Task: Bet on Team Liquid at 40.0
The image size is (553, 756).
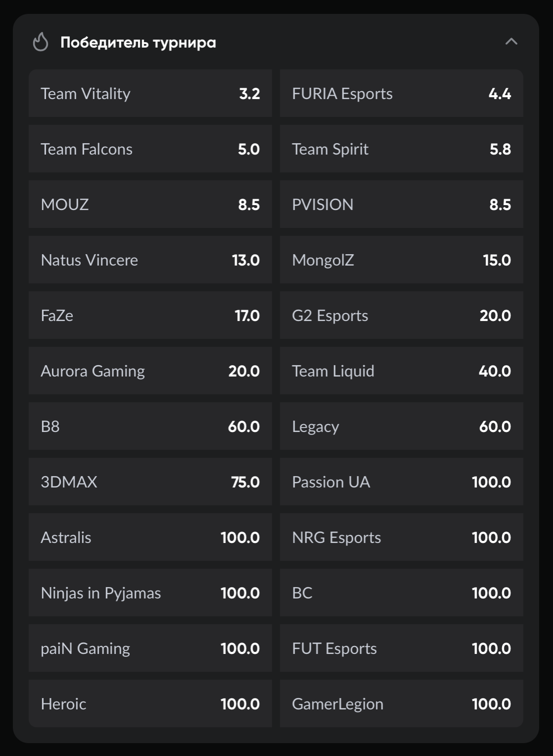Action: pyautogui.click(x=401, y=371)
